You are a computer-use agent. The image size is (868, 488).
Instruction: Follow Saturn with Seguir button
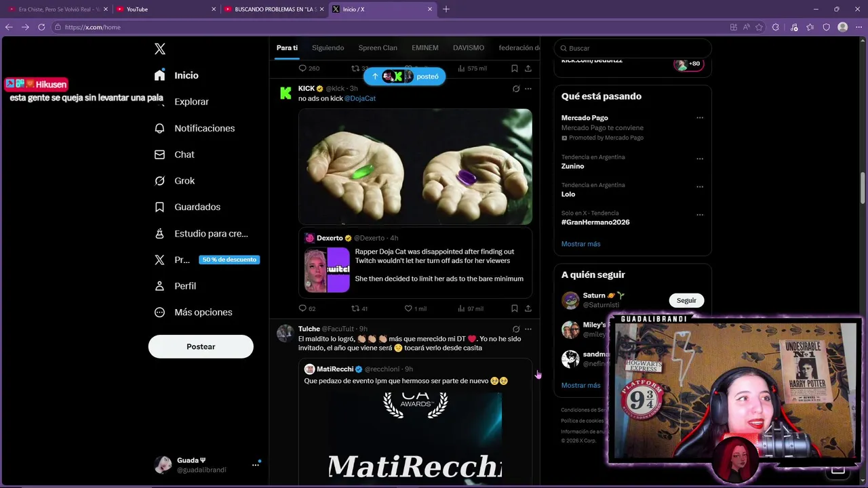686,300
